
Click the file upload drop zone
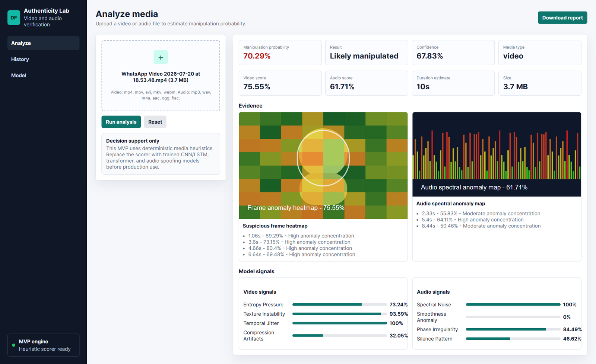pyautogui.click(x=161, y=76)
